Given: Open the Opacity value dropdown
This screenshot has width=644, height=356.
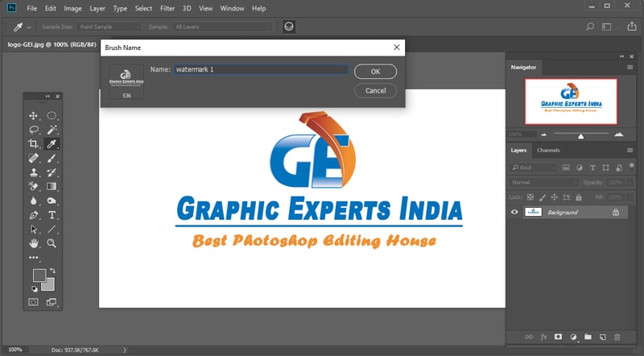Looking at the screenshot, I should tap(630, 183).
